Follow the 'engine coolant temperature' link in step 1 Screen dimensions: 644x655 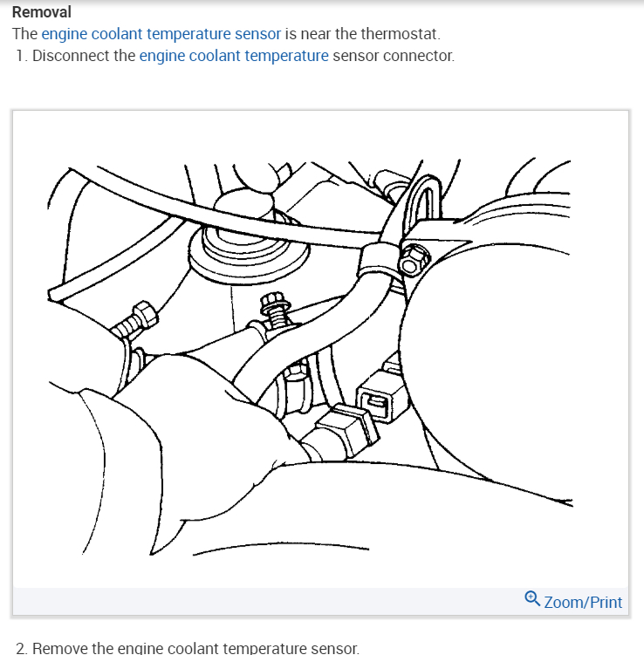[x=234, y=56]
